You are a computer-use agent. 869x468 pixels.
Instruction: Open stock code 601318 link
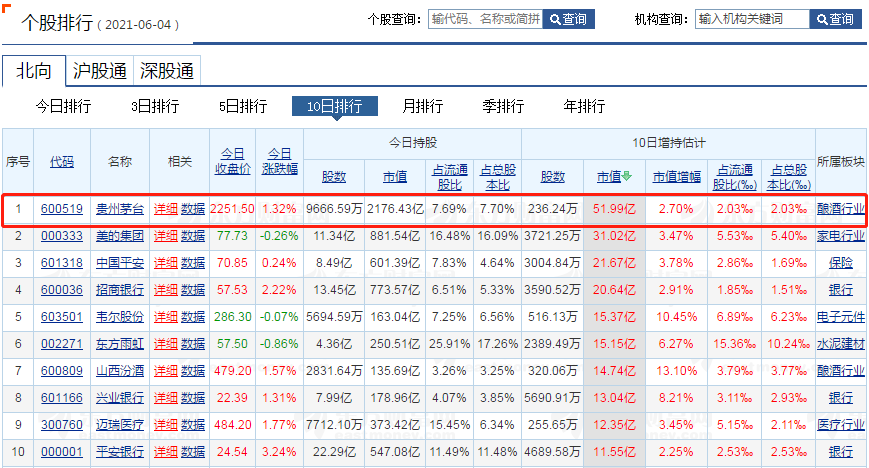[x=62, y=263]
